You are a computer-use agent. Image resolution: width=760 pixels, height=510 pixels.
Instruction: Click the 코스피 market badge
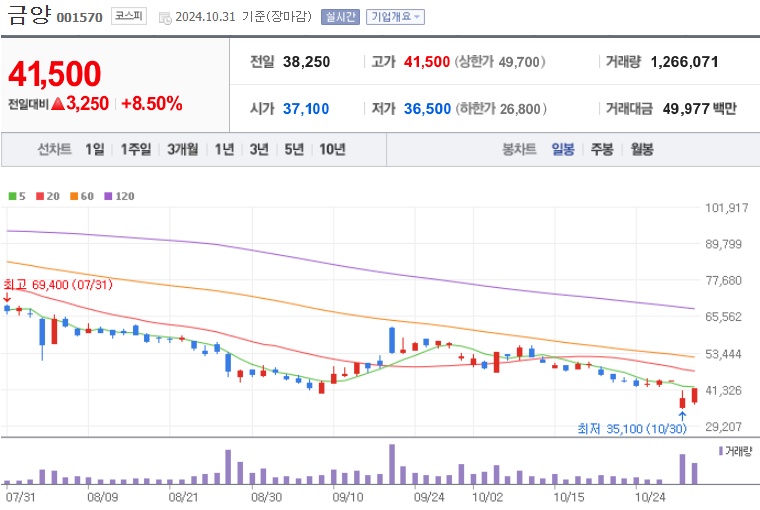pyautogui.click(x=128, y=16)
